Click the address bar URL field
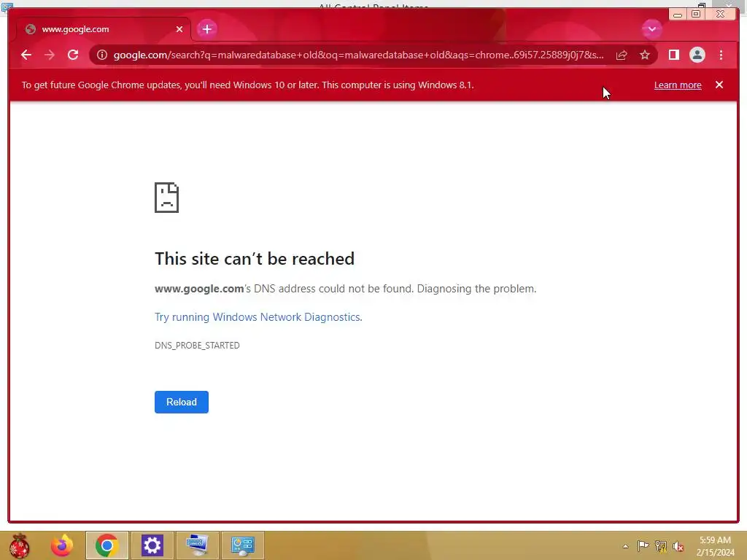 pos(359,55)
